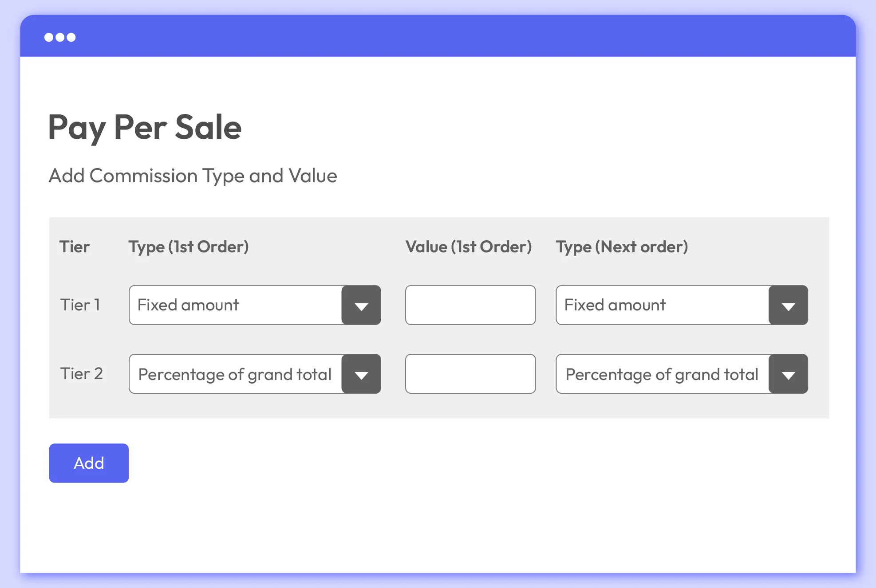
Task: Click the 'Tier' column header
Action: (x=75, y=247)
